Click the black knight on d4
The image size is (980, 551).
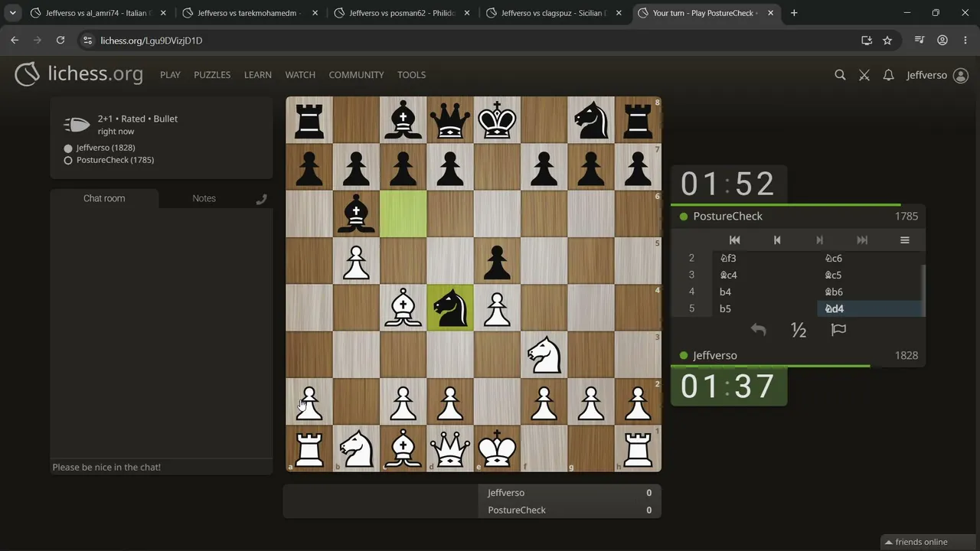tap(450, 308)
